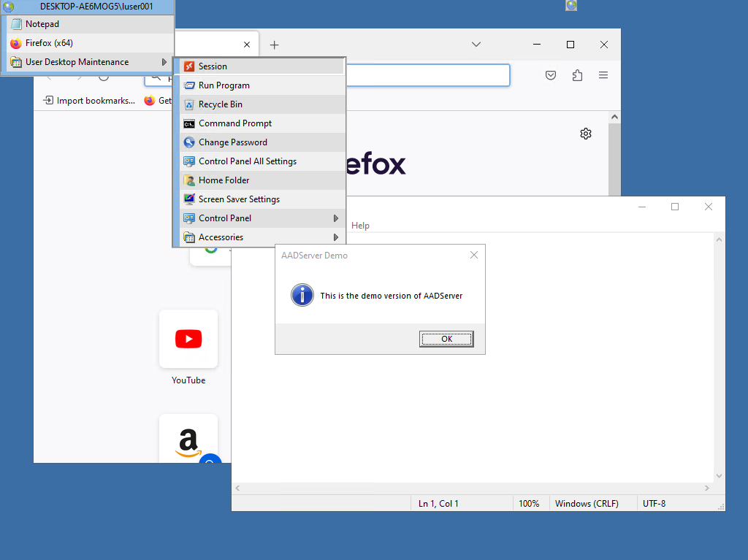Image resolution: width=748 pixels, height=560 pixels.
Task: Click the Pocket save icon
Action: click(552, 75)
